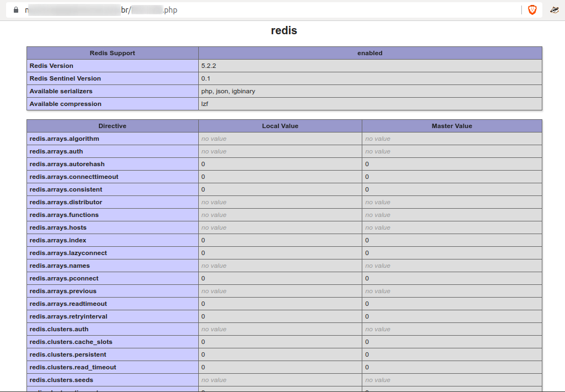Open the Privacy Badger extension icon

(554, 10)
